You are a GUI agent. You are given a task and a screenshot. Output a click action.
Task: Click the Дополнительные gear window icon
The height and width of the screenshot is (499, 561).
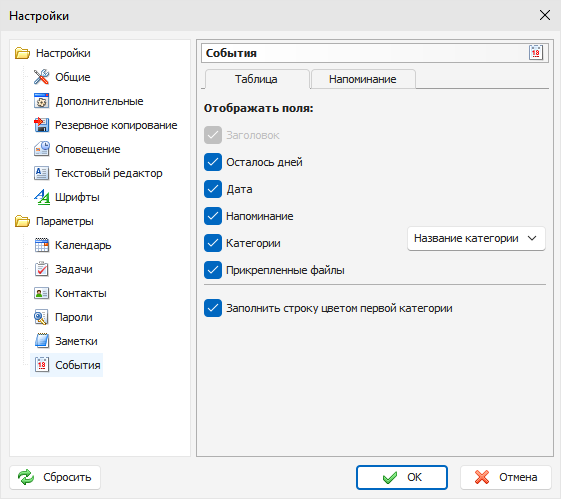(42, 101)
